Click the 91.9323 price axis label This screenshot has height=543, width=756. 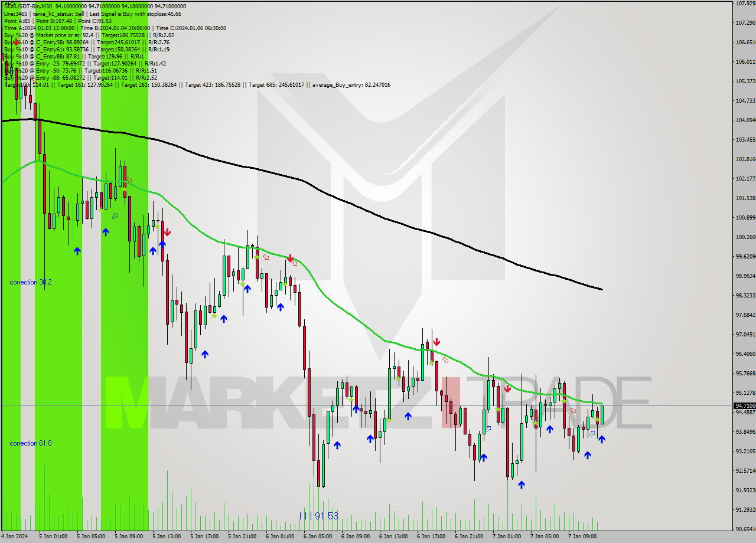coord(745,490)
